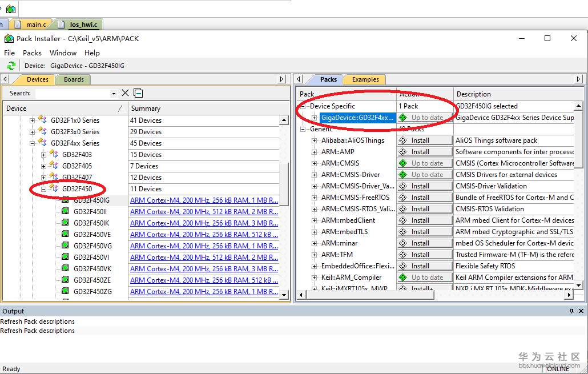Install the ARM::mbedTLS pack
Viewport: 588px width, 374px height.
(x=425, y=231)
